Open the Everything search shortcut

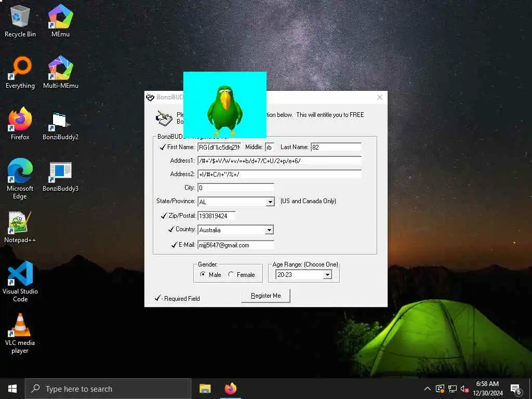click(20, 73)
